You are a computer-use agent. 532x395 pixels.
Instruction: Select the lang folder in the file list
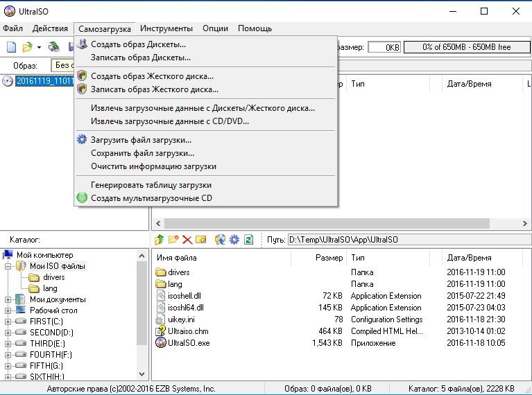[x=175, y=284]
